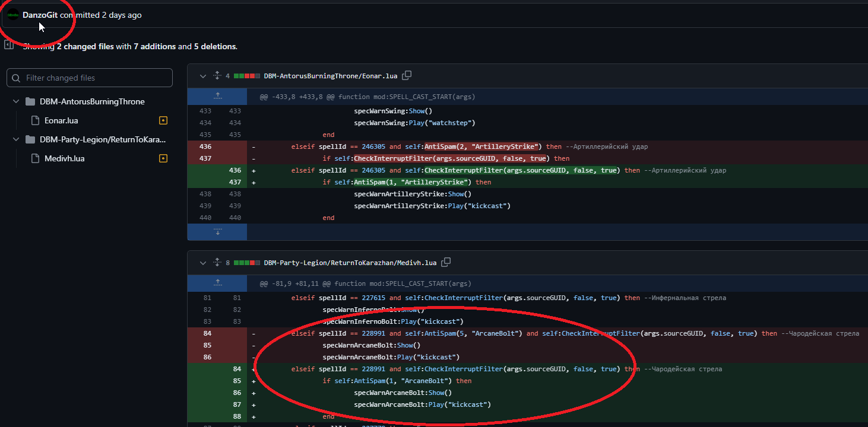Screen dimensions: 868x427
Task: Expand all lines in Medivh.lua diff
Action: click(217, 263)
